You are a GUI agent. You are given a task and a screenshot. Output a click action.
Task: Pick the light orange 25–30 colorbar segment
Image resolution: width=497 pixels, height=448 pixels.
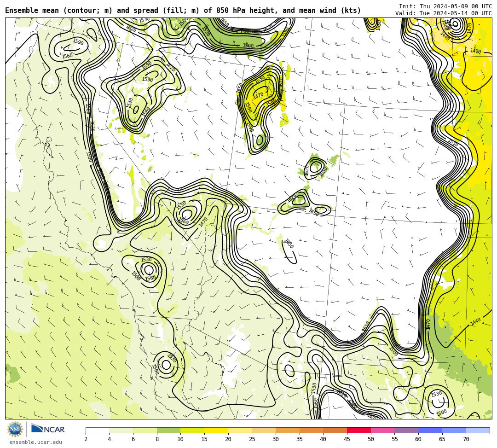(x=264, y=431)
